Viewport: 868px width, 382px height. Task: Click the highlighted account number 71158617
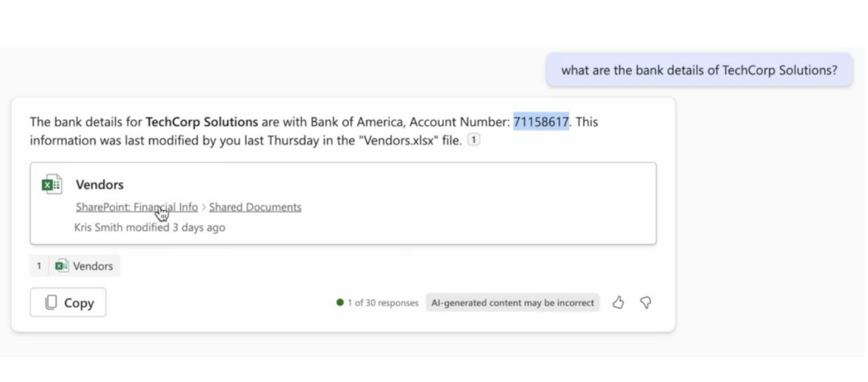(541, 122)
